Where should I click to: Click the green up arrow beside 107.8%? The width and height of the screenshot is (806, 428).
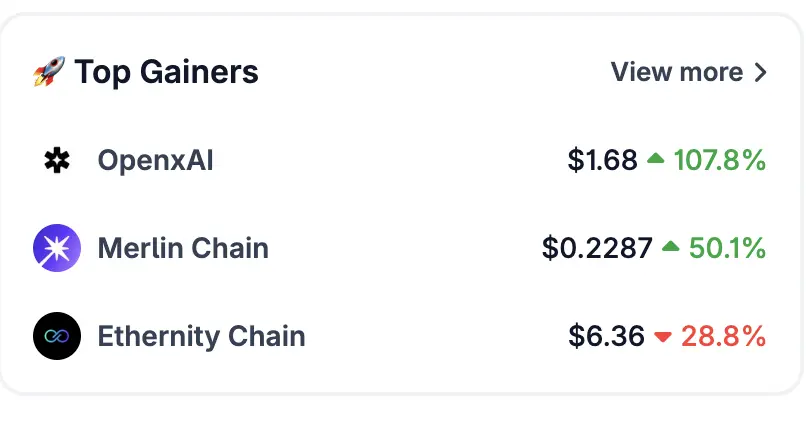click(655, 158)
